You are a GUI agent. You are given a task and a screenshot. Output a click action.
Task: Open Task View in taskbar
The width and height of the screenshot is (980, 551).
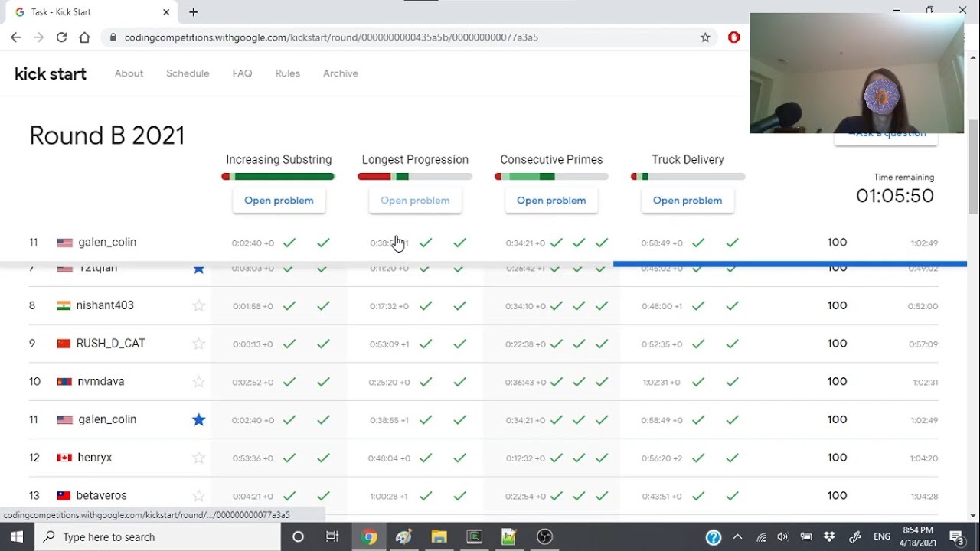click(x=332, y=536)
